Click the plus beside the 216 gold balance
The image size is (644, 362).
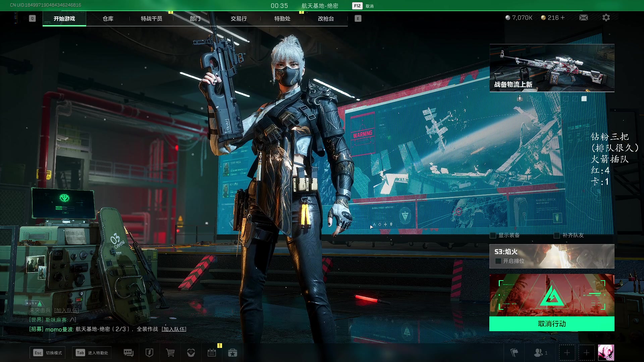click(562, 17)
